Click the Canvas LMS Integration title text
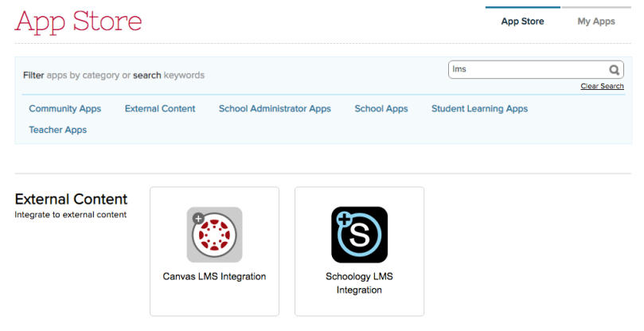 click(x=214, y=276)
